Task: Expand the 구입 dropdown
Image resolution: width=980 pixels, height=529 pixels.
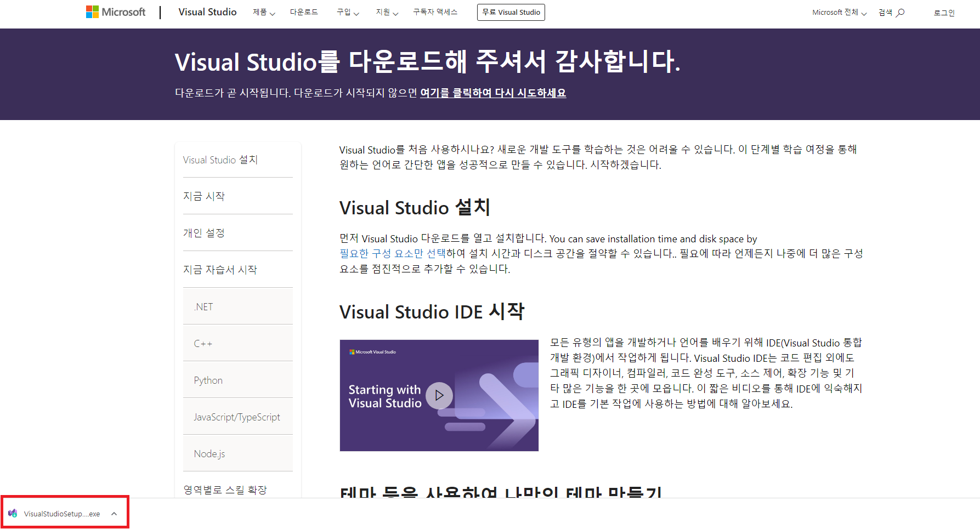Action: pos(348,12)
